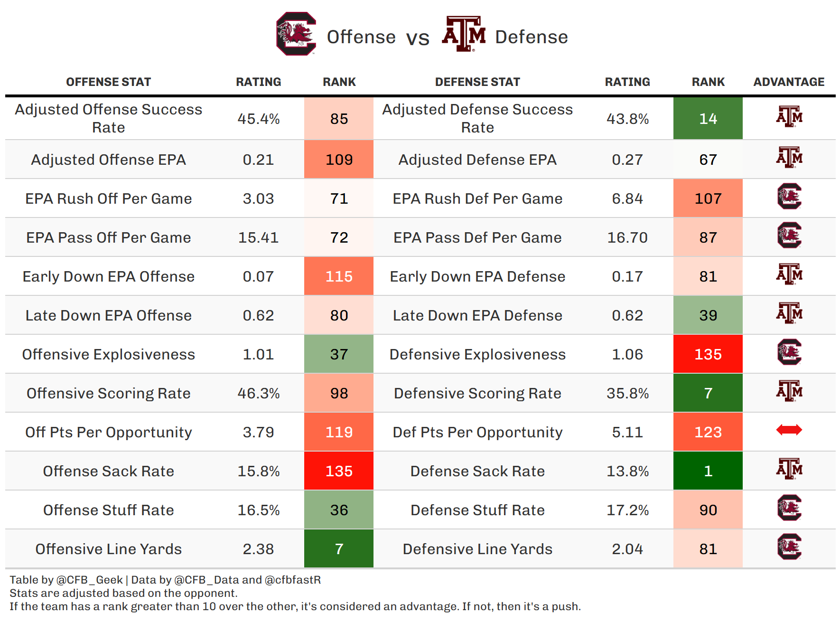This screenshot has height=623, width=840.
Task: Click the bright red 135 Offense Sack Rate rank cell
Action: click(339, 471)
